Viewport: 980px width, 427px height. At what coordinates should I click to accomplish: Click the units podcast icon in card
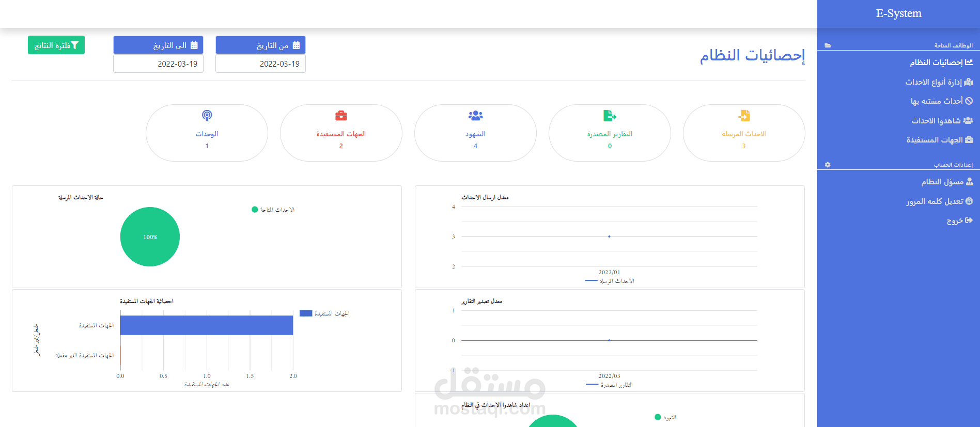(x=207, y=116)
